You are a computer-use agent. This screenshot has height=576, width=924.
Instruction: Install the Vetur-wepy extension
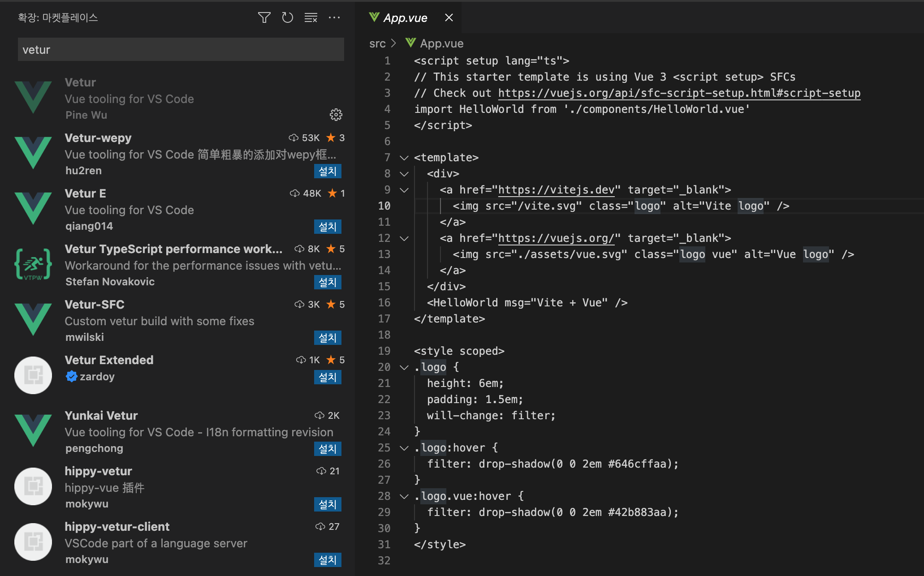pos(327,171)
